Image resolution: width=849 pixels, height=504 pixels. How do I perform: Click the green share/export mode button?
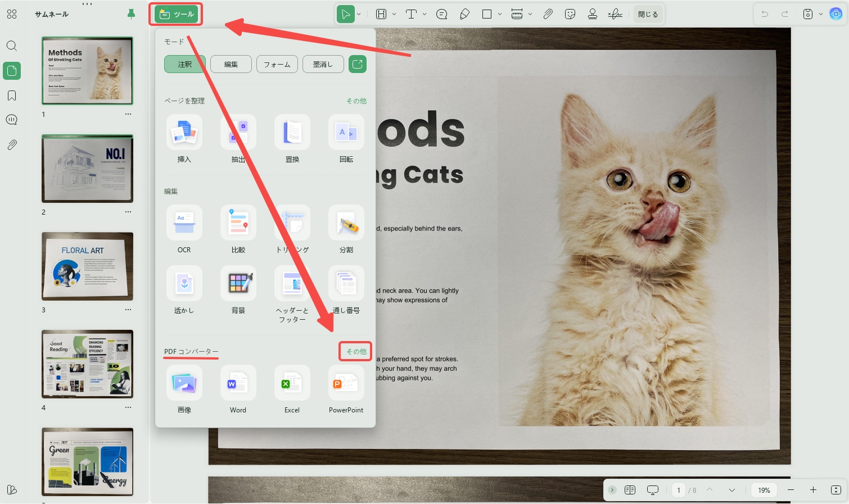pyautogui.click(x=358, y=64)
